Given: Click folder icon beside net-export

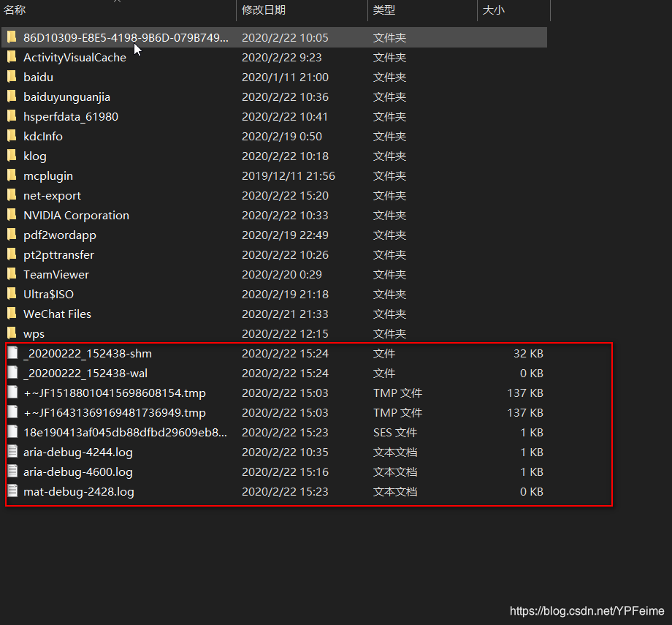Looking at the screenshot, I should [x=12, y=194].
